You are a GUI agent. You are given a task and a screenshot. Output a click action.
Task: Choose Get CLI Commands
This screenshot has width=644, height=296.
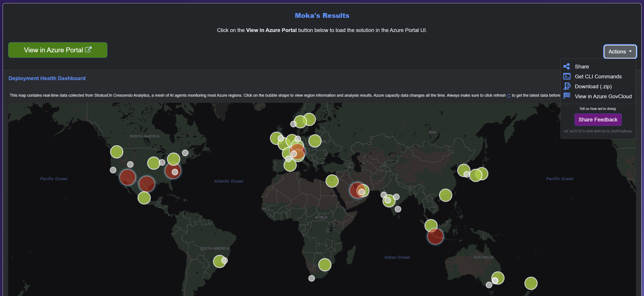point(598,76)
